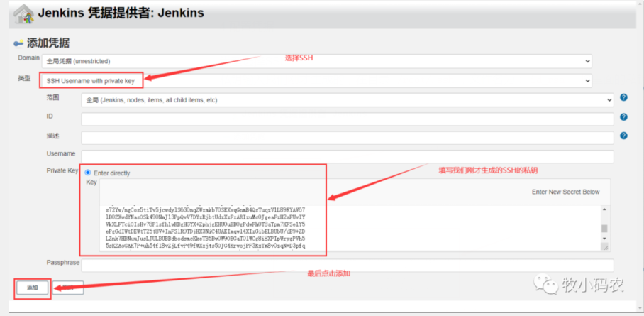Click the Jenkins credentials provider logo icon
The image size is (644, 316).
coord(24,14)
